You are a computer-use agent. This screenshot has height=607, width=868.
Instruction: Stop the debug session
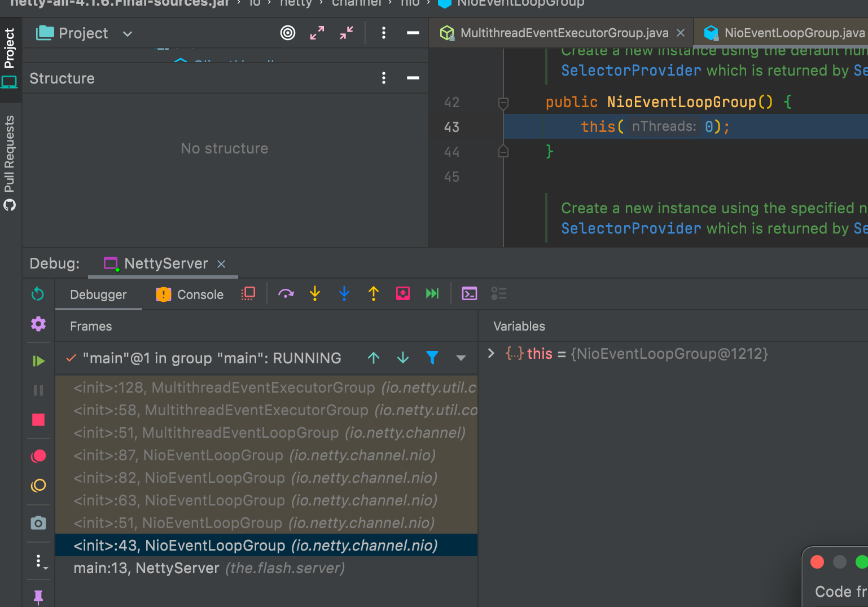38,420
